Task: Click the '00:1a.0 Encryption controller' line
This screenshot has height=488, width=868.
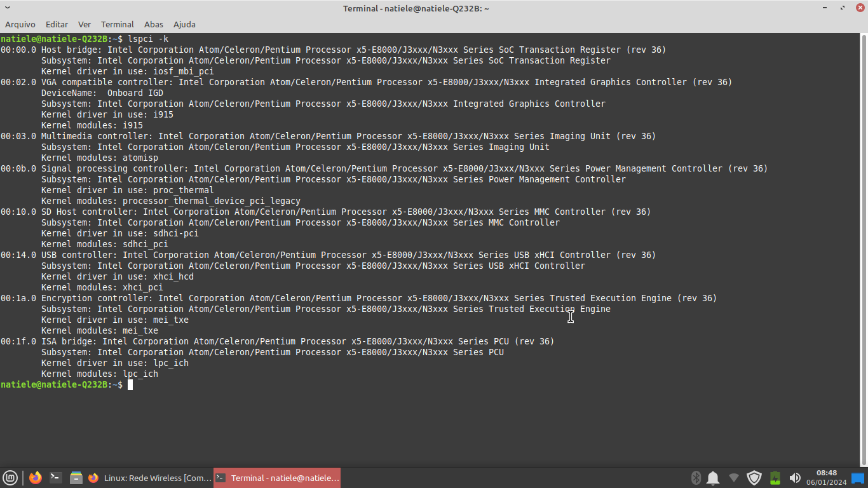Action: (x=358, y=298)
